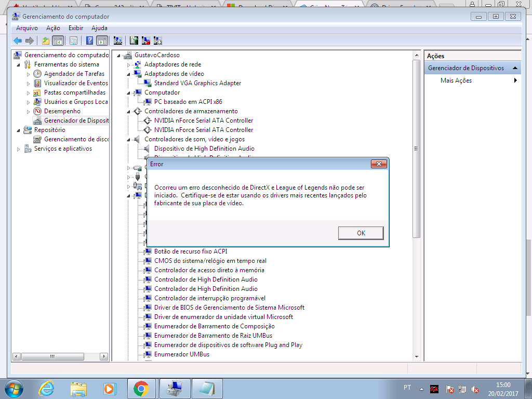Launch Internet Explorer from taskbar

point(46,389)
